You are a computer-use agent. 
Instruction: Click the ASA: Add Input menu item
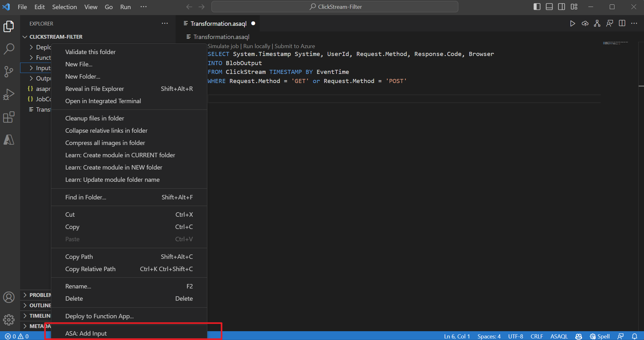pyautogui.click(x=85, y=333)
